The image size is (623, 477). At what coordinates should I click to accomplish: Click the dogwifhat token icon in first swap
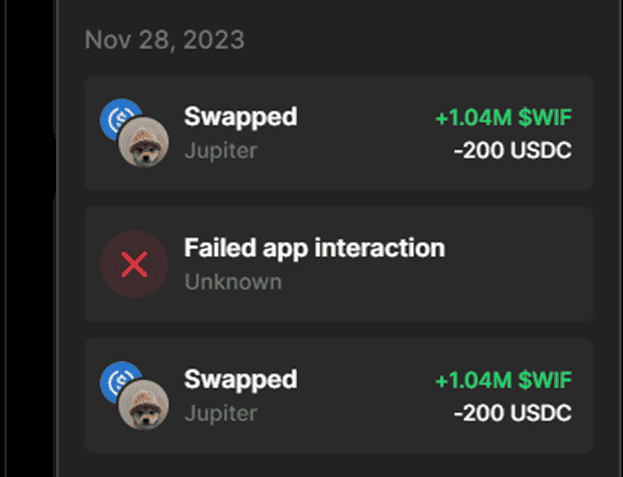point(143,144)
